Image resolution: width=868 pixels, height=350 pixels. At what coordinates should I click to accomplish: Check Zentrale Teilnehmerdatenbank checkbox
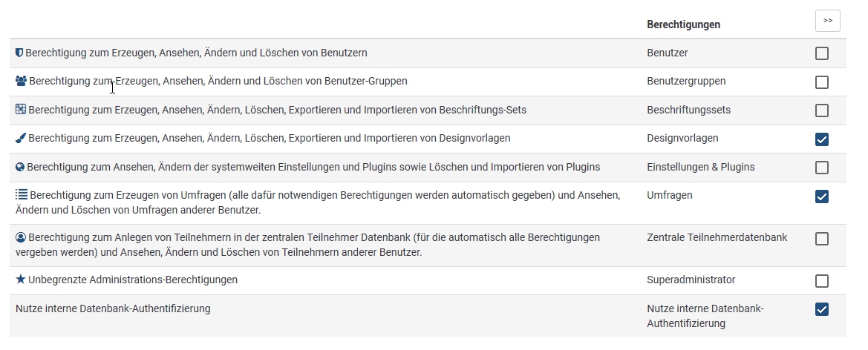pyautogui.click(x=822, y=239)
